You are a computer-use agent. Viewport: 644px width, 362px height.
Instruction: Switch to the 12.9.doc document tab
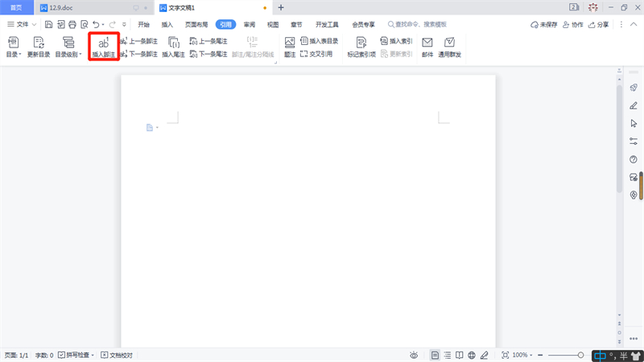[61, 7]
